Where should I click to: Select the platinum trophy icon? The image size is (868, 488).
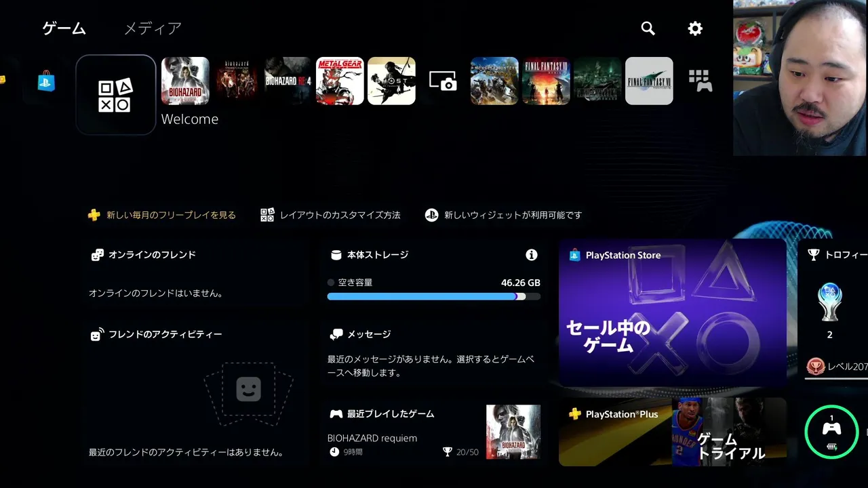click(829, 302)
